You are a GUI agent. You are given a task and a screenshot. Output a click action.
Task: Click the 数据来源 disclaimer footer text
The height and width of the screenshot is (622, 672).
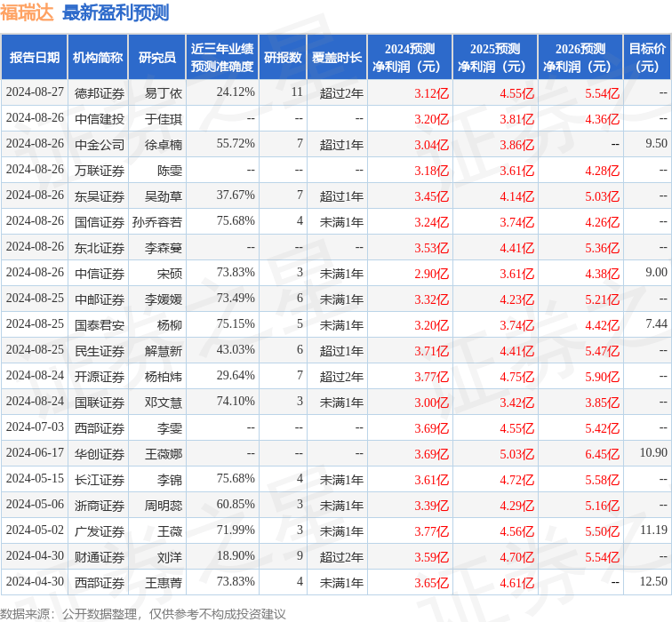coord(143,614)
